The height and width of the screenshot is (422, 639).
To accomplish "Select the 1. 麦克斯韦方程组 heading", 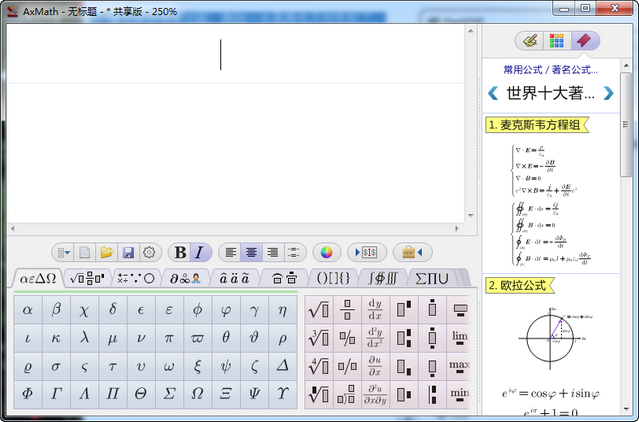I will coord(537,125).
